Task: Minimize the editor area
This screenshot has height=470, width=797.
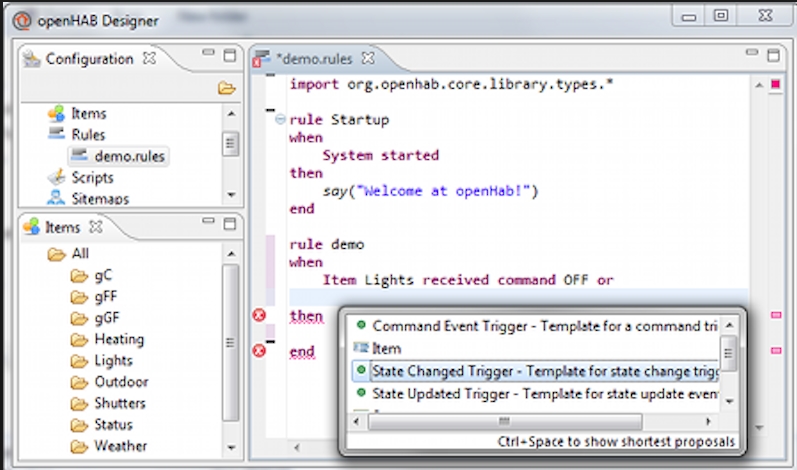Action: coord(752,52)
